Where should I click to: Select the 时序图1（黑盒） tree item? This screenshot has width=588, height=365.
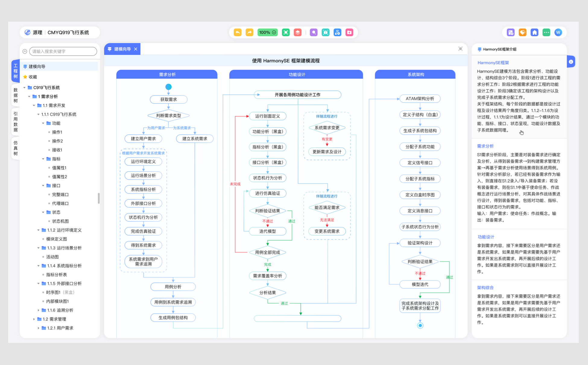(60, 292)
